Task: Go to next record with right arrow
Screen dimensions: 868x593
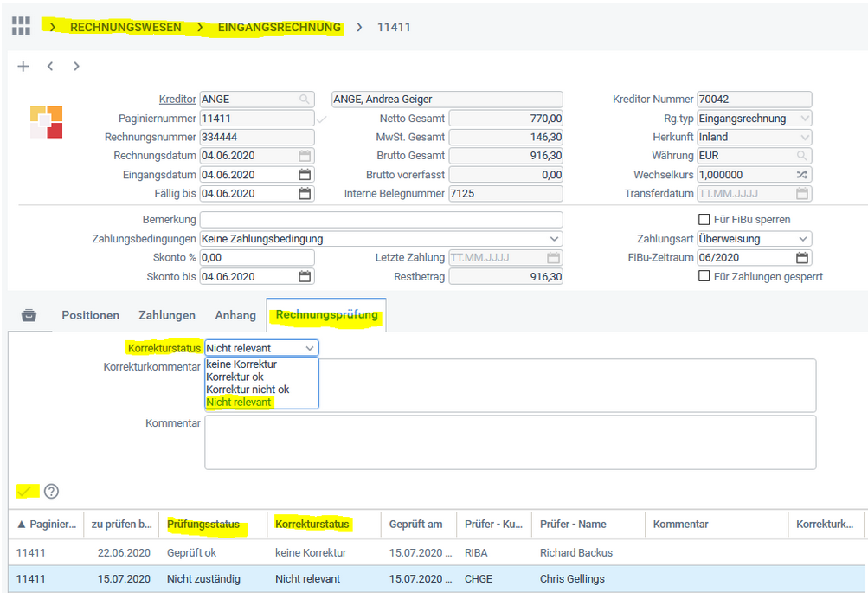Action: [76, 67]
